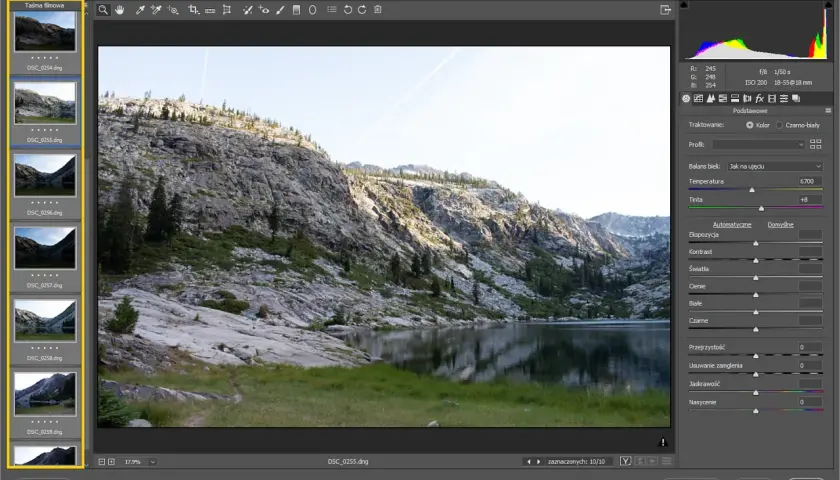
Task: Select the White Balance eyedropper tool
Action: 140,10
